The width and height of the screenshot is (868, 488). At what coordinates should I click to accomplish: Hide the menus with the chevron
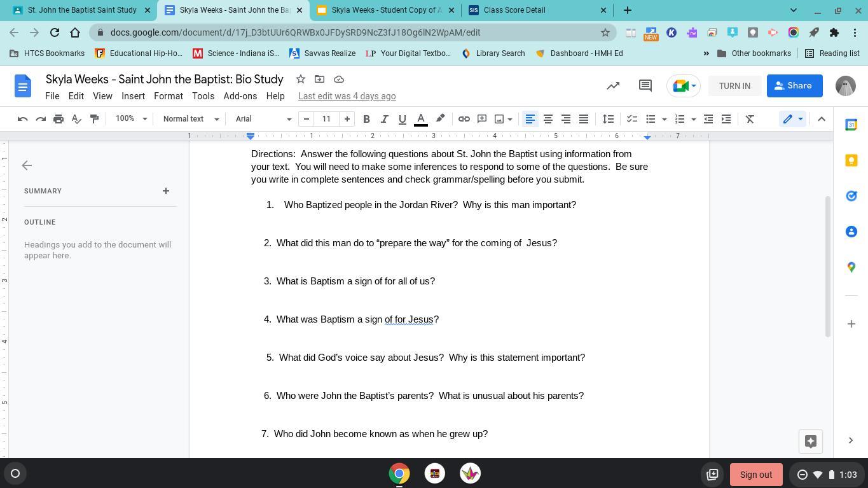822,119
